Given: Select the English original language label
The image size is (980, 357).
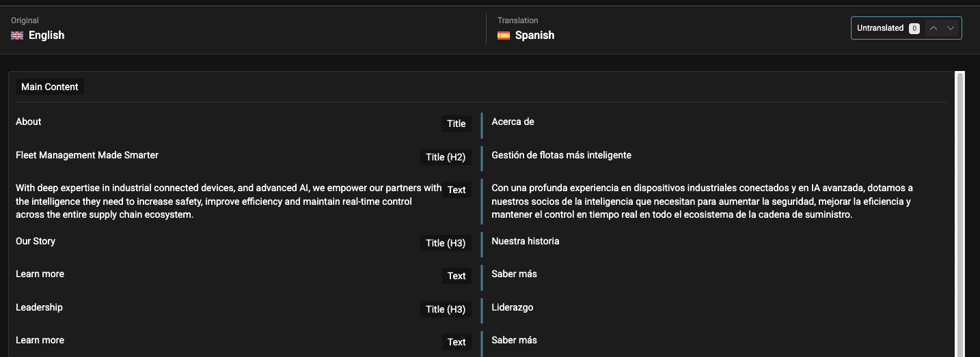Looking at the screenshot, I should (46, 35).
